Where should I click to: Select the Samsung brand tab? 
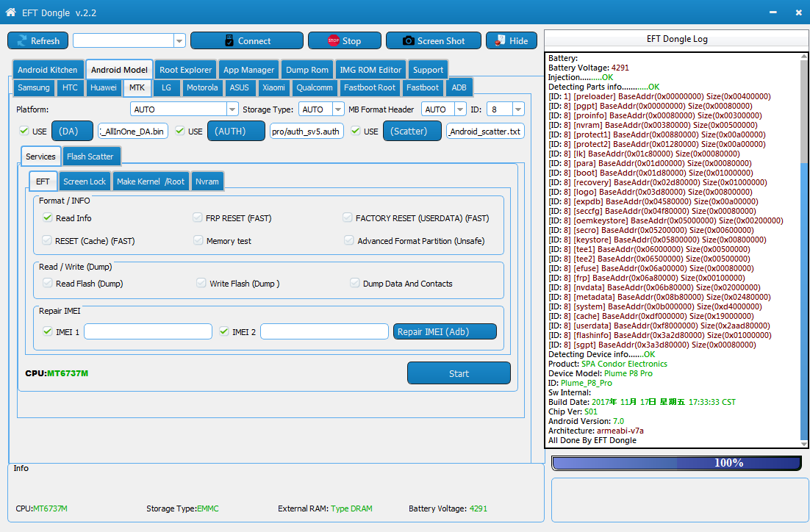[34, 87]
